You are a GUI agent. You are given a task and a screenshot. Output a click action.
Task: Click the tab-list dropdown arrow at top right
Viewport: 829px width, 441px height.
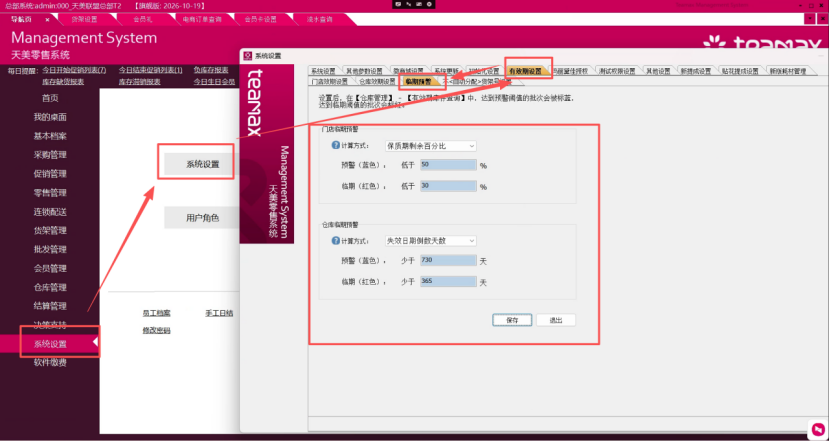coord(810,19)
